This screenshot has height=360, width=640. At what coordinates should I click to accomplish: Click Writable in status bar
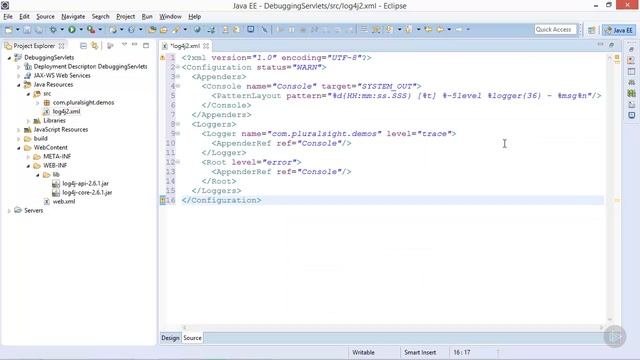[363, 352]
